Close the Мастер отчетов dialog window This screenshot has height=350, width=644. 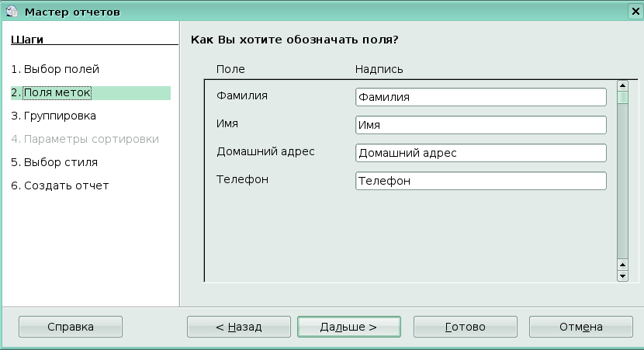pyautogui.click(x=633, y=11)
